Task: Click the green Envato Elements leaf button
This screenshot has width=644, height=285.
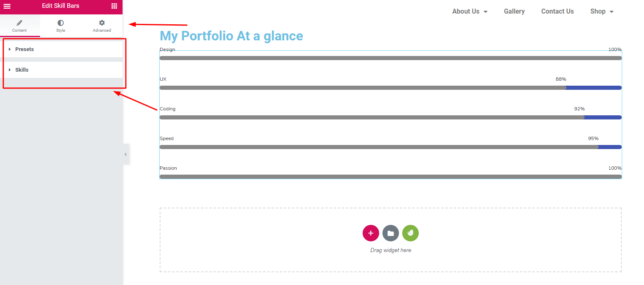Action: [410, 233]
